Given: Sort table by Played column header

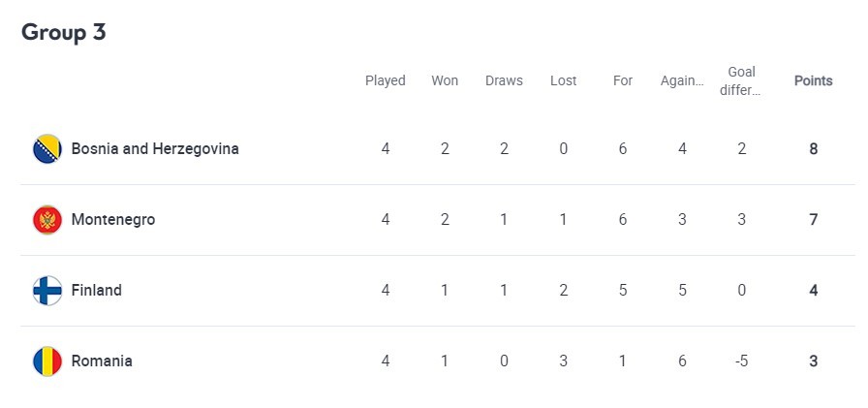Looking at the screenshot, I should pyautogui.click(x=386, y=80).
